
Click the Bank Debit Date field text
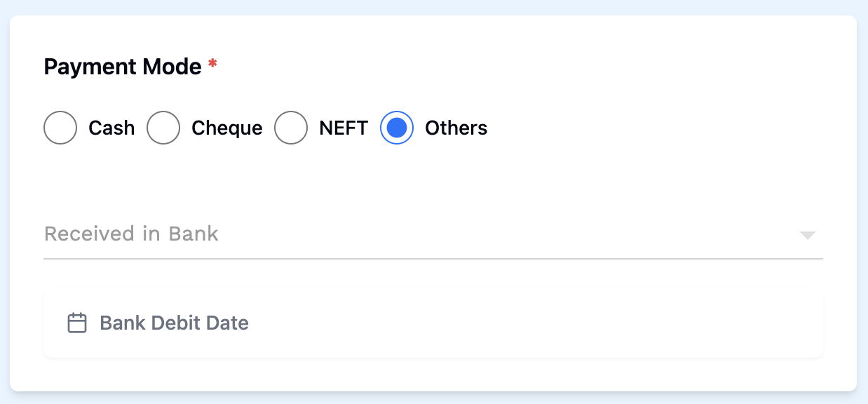click(x=174, y=323)
